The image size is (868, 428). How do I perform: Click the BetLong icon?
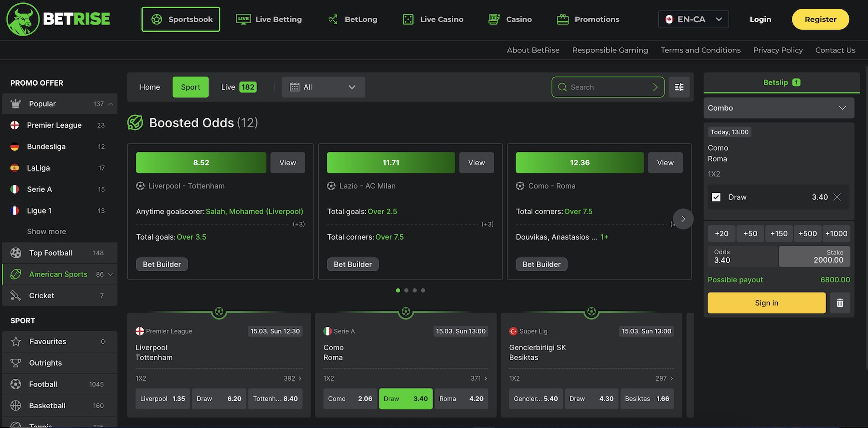[x=333, y=19]
